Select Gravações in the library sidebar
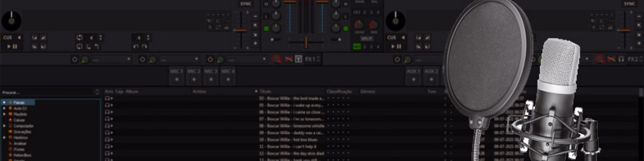 click(x=22, y=132)
